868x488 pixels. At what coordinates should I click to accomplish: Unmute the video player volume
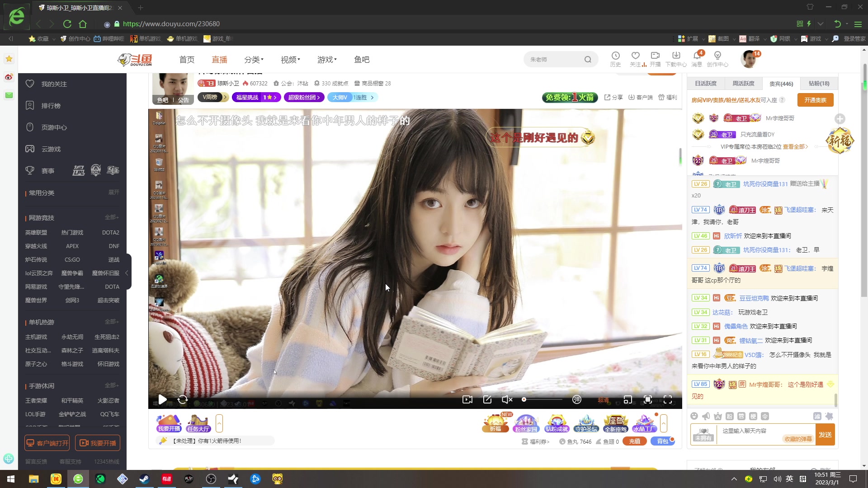(x=507, y=399)
